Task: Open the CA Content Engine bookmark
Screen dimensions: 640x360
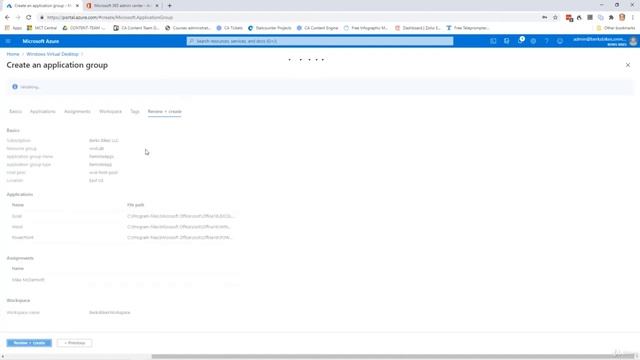Action: [318, 28]
